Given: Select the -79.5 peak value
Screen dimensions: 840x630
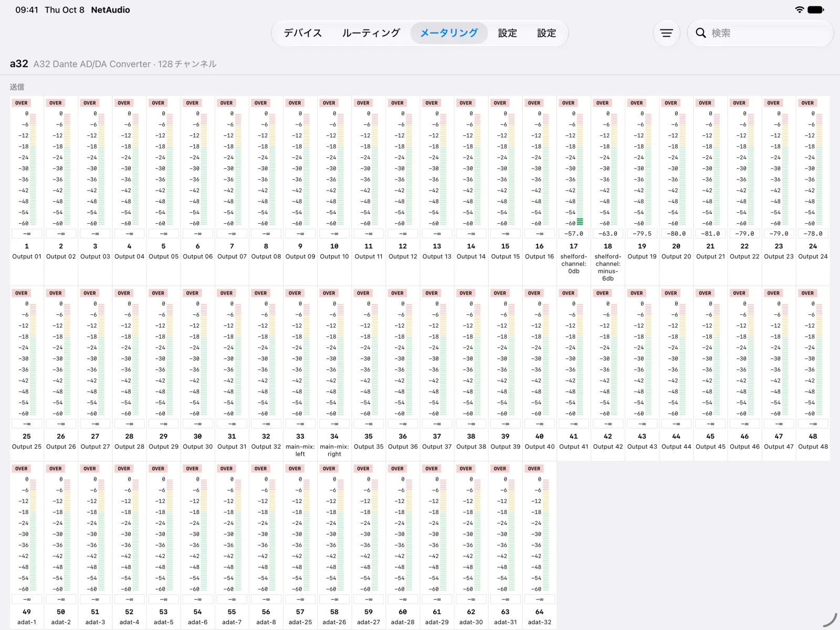Looking at the screenshot, I should (642, 234).
